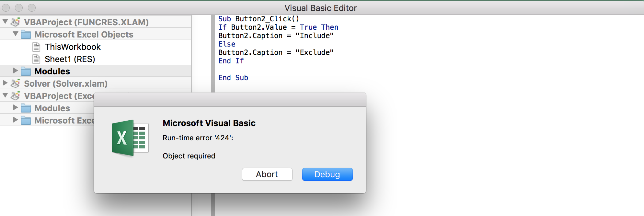Click the Sub Button2_Click() declaration line
644x216 pixels.
coord(259,19)
